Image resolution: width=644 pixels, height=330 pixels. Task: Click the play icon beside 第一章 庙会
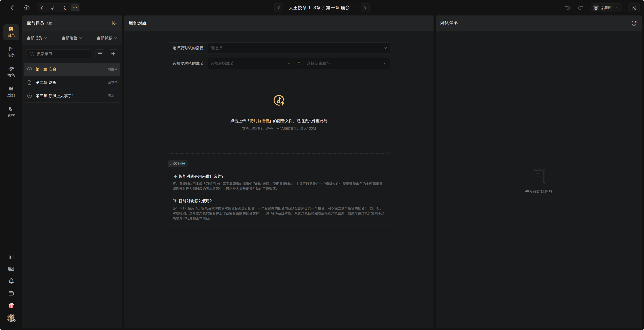[30, 69]
